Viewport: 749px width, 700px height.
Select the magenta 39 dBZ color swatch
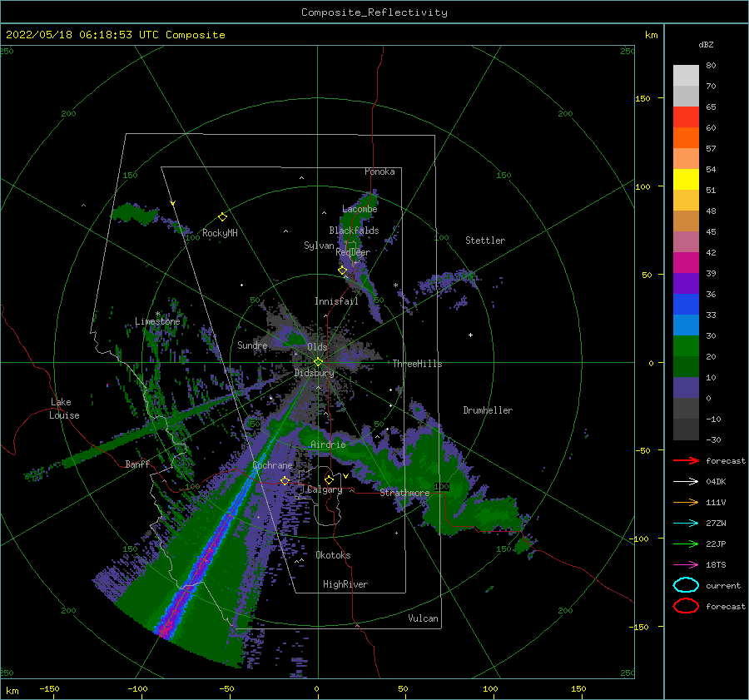[686, 262]
